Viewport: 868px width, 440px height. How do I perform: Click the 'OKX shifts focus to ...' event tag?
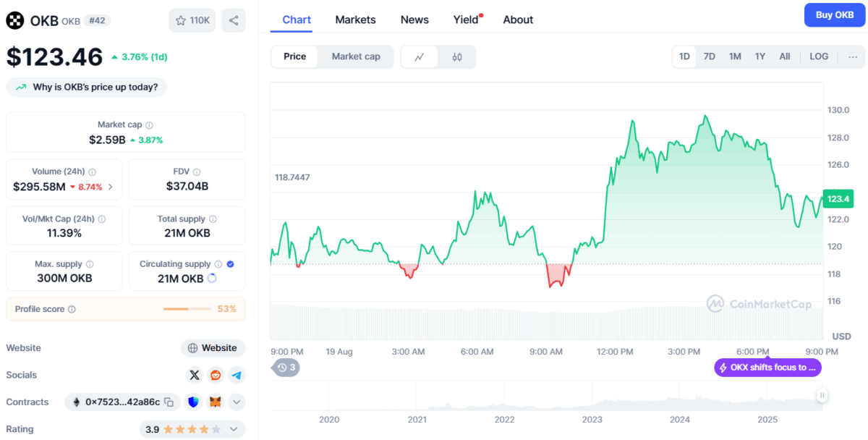click(767, 368)
